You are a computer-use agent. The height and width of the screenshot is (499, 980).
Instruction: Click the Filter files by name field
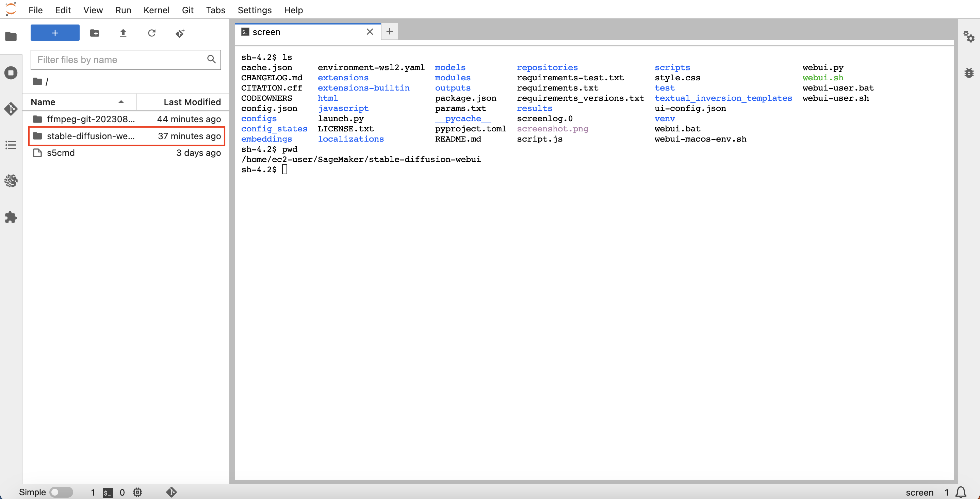pyautogui.click(x=118, y=60)
